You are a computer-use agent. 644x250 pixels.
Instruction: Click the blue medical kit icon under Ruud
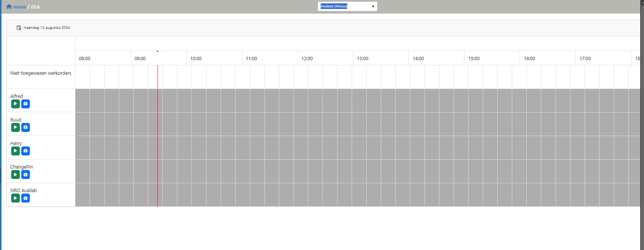pyautogui.click(x=25, y=127)
